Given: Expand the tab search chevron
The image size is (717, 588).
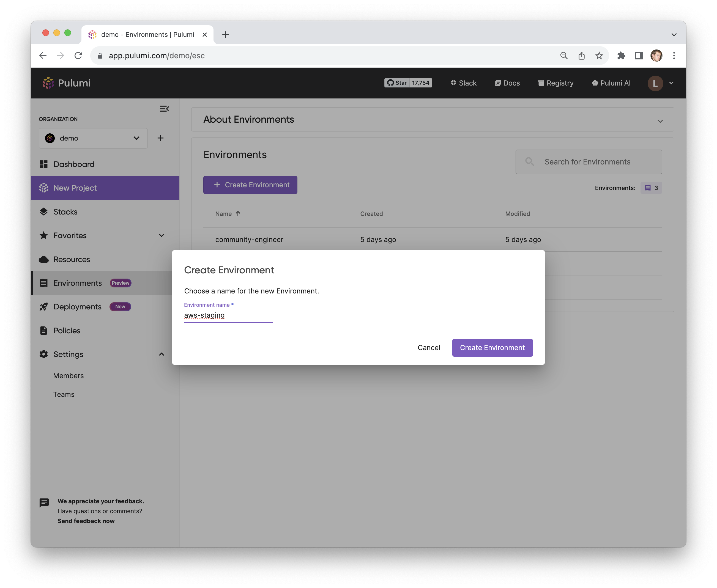Looking at the screenshot, I should tap(674, 35).
